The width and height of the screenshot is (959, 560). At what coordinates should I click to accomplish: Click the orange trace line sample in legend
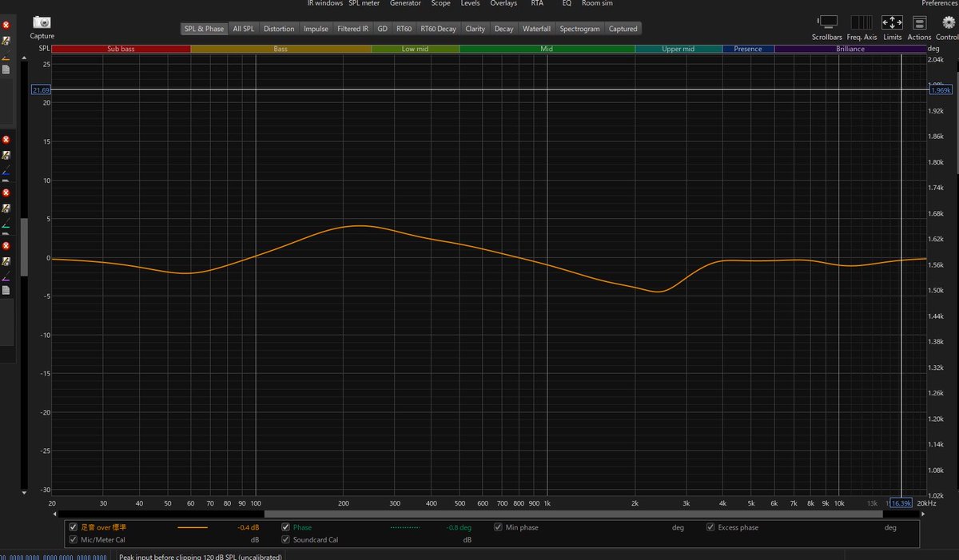(x=192, y=527)
